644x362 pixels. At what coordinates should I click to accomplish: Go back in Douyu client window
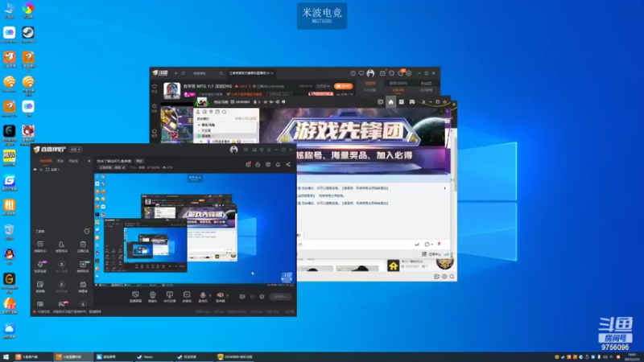(x=176, y=73)
